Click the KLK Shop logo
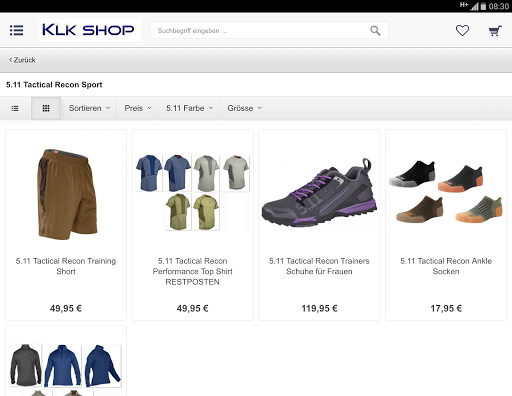512x396 pixels. [90, 30]
